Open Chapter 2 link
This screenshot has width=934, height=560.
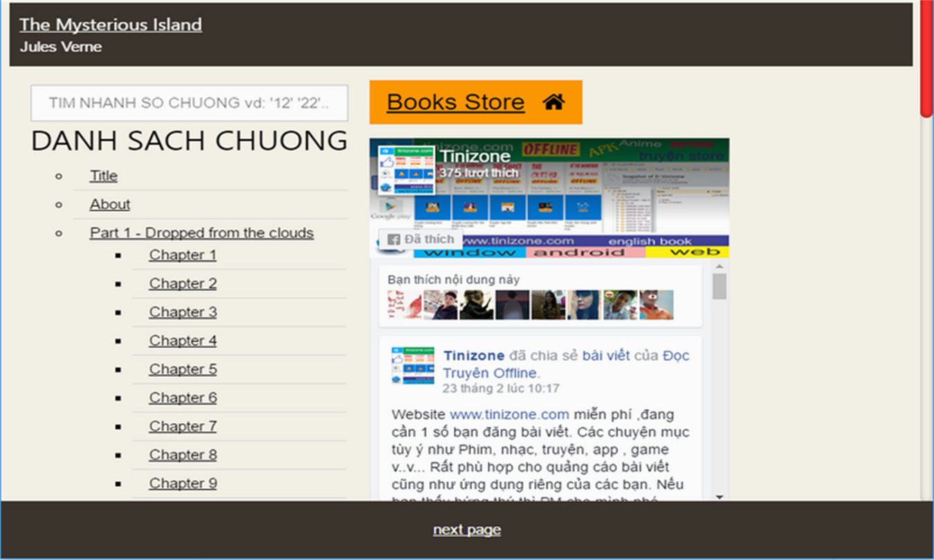coord(183,283)
